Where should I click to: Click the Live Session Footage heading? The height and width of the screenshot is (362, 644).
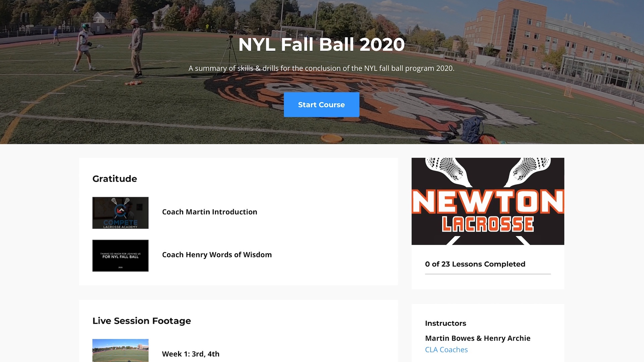142,321
